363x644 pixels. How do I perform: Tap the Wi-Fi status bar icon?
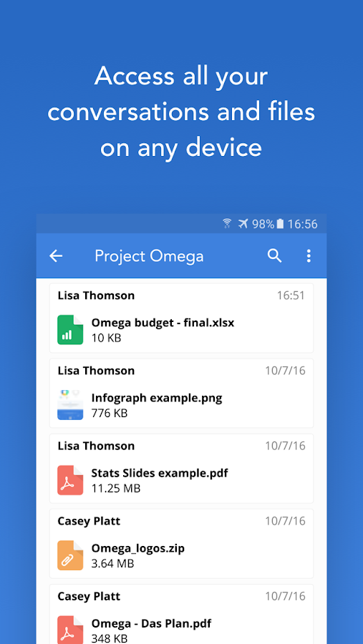[x=227, y=224]
